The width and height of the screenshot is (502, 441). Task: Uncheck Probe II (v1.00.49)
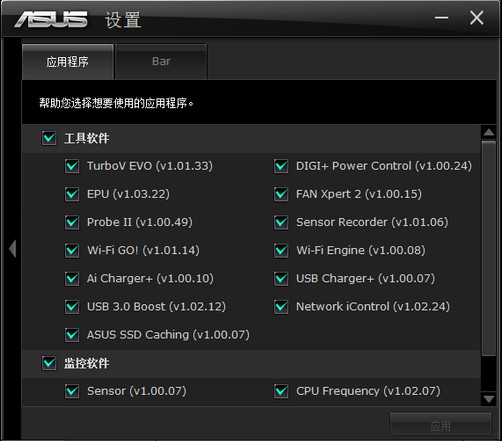click(x=72, y=222)
